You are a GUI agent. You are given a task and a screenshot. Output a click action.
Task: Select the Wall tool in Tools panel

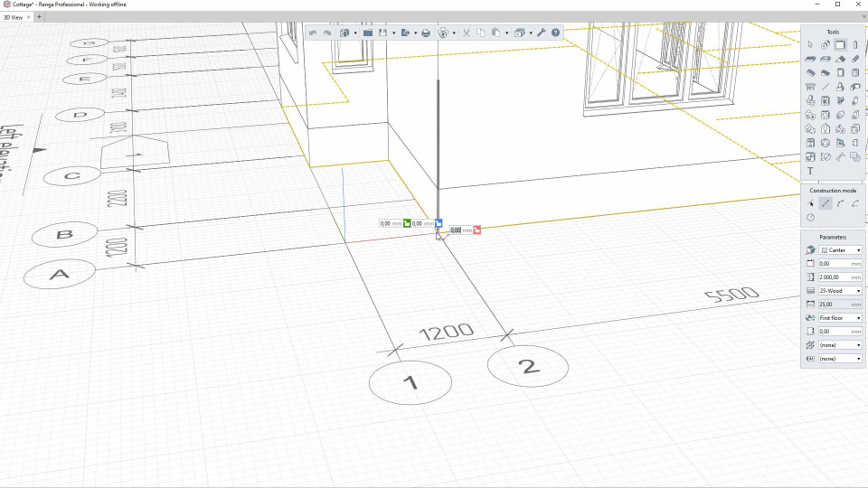pos(840,44)
